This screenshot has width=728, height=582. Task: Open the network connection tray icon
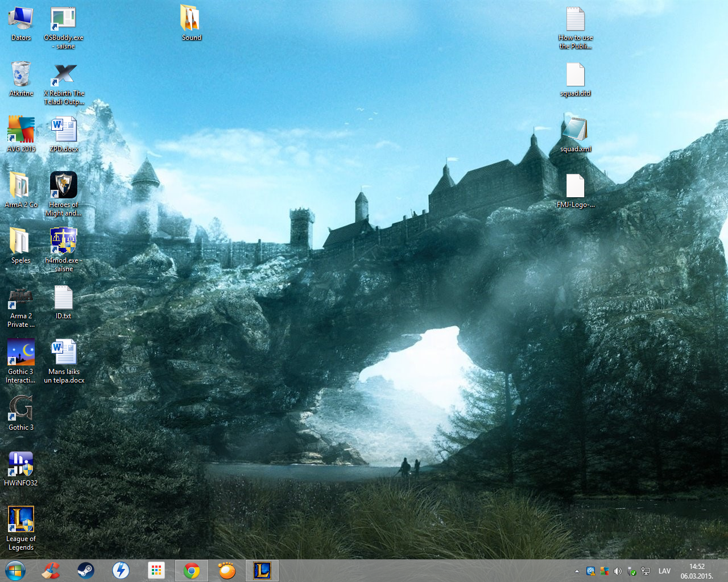[646, 571]
